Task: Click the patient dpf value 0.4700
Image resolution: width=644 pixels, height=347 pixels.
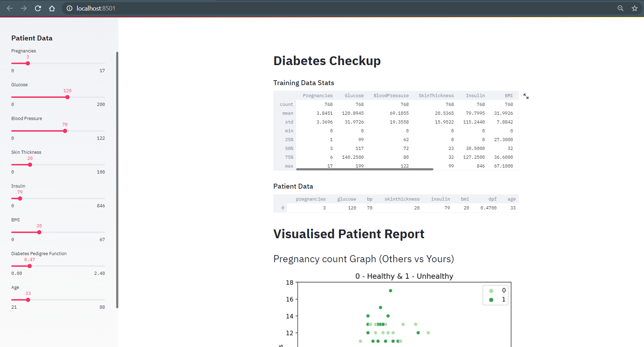Action: point(488,208)
